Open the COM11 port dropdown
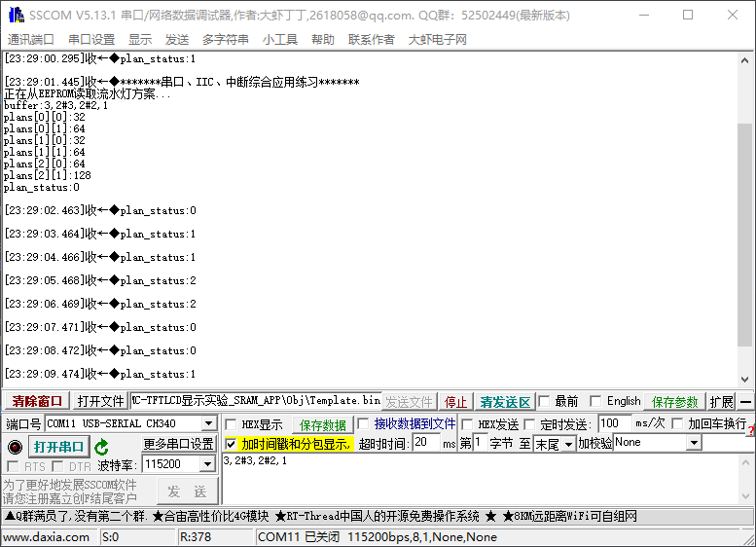The height and width of the screenshot is (547, 756). point(208,423)
